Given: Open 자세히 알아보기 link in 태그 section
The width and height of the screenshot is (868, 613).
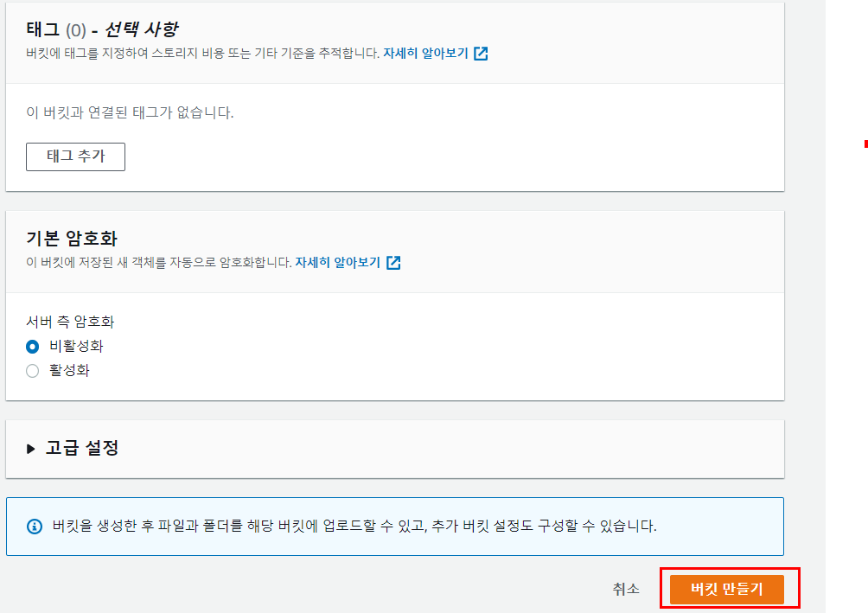Looking at the screenshot, I should 425,53.
